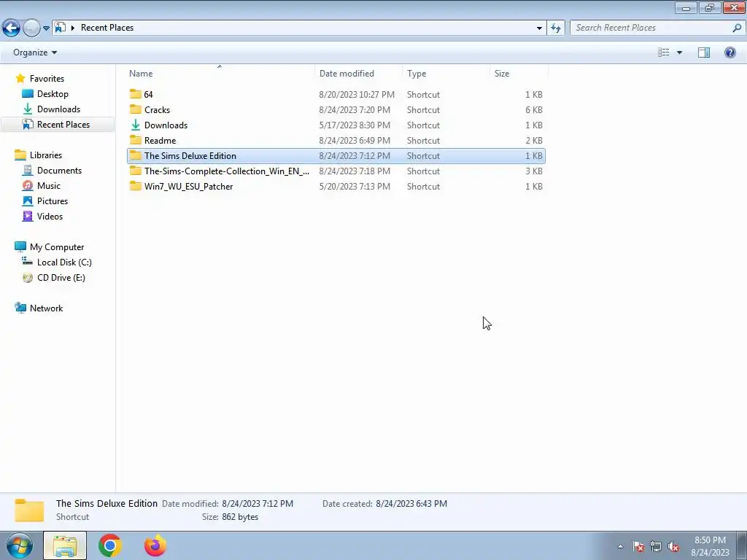
Task: Select My Computer in the sidebar
Action: coord(57,247)
